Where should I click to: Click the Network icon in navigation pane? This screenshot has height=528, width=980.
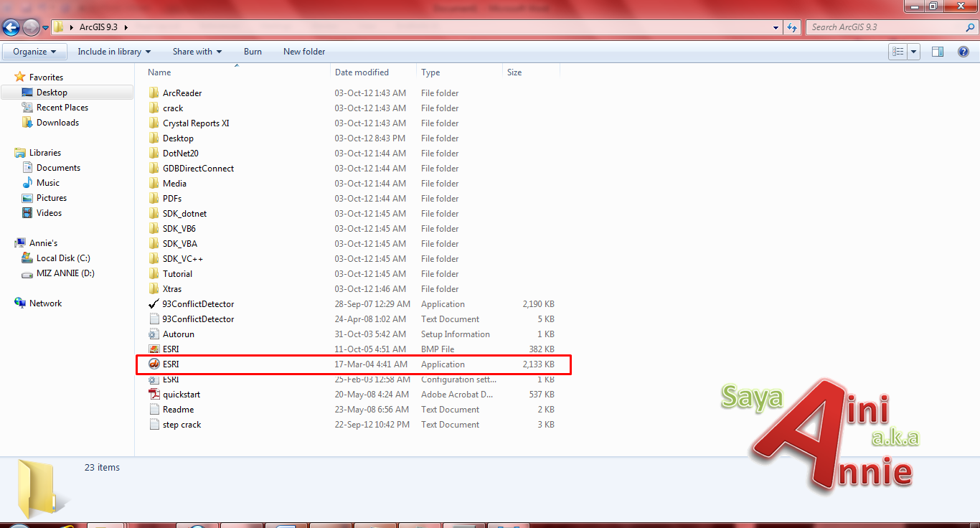20,303
